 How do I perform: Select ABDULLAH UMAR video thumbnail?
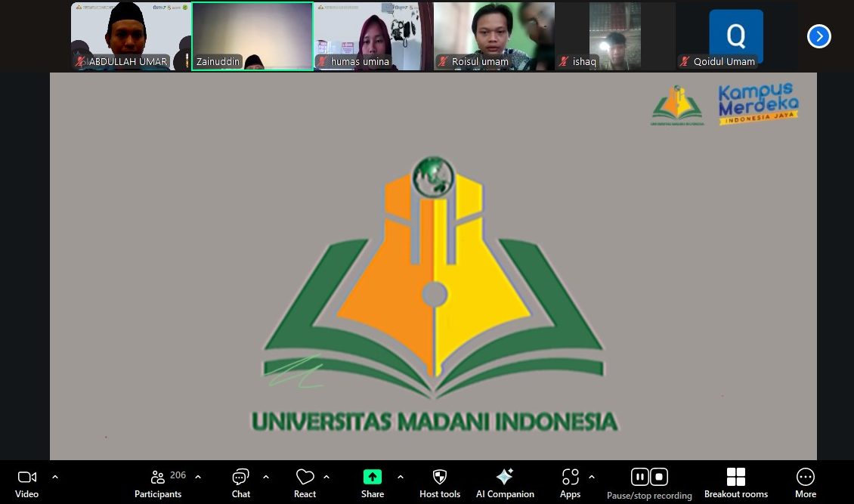click(131, 36)
